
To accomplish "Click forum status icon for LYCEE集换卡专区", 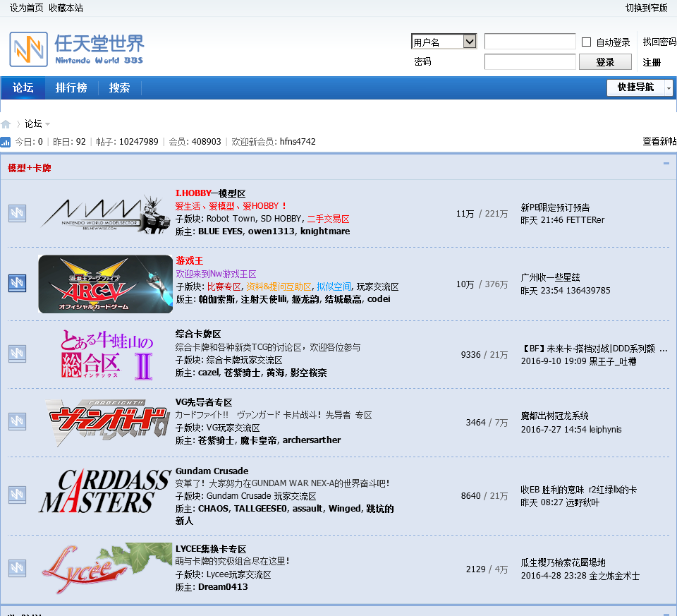I will pos(17,567).
